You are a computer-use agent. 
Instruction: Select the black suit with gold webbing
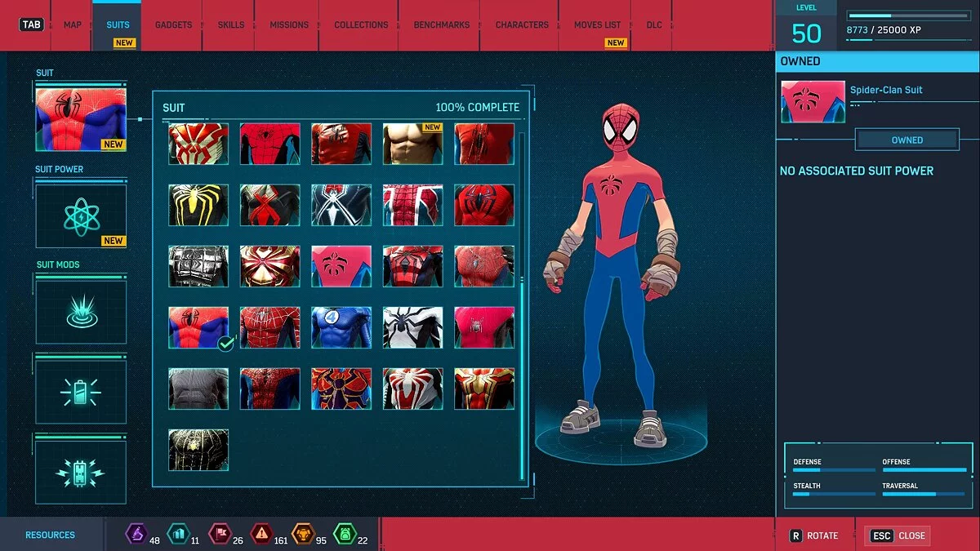point(198,450)
